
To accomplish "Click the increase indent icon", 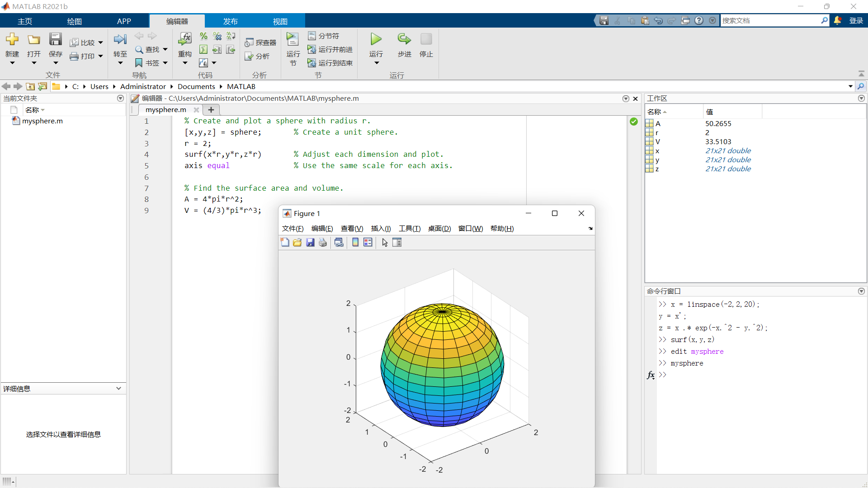I will (217, 50).
